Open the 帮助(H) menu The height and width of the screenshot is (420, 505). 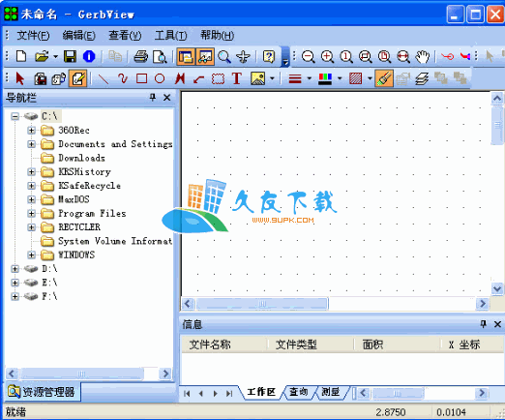(218, 35)
